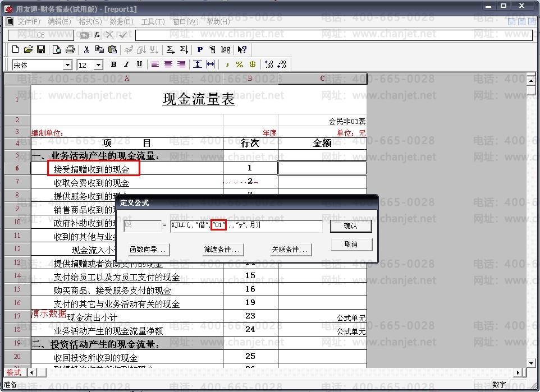540x392 pixels.
Task: Click the formula text field in dialog
Action: [246, 225]
